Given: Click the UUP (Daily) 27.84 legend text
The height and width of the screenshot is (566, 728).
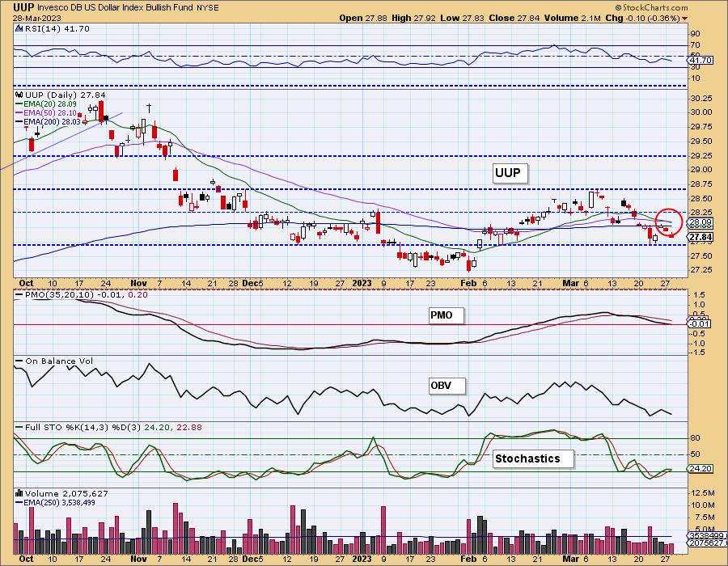Looking at the screenshot, I should [x=66, y=95].
